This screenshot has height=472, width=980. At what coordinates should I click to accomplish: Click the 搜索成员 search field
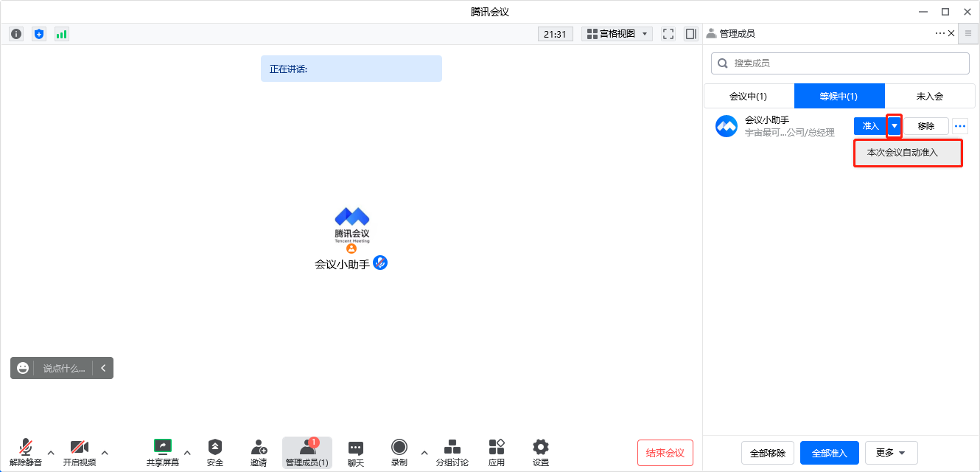[840, 63]
